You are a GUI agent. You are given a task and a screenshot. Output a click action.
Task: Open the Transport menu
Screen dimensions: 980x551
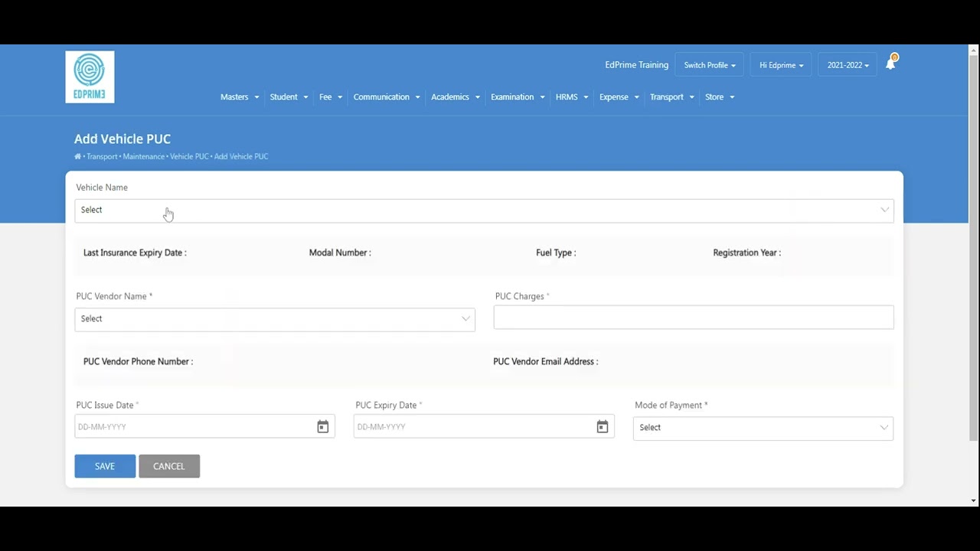pyautogui.click(x=671, y=97)
